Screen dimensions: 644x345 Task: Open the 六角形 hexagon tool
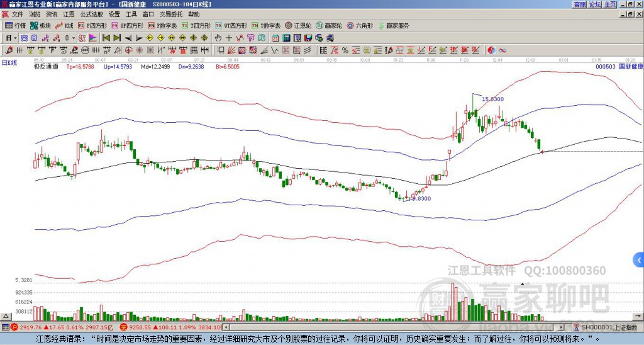pyautogui.click(x=360, y=25)
